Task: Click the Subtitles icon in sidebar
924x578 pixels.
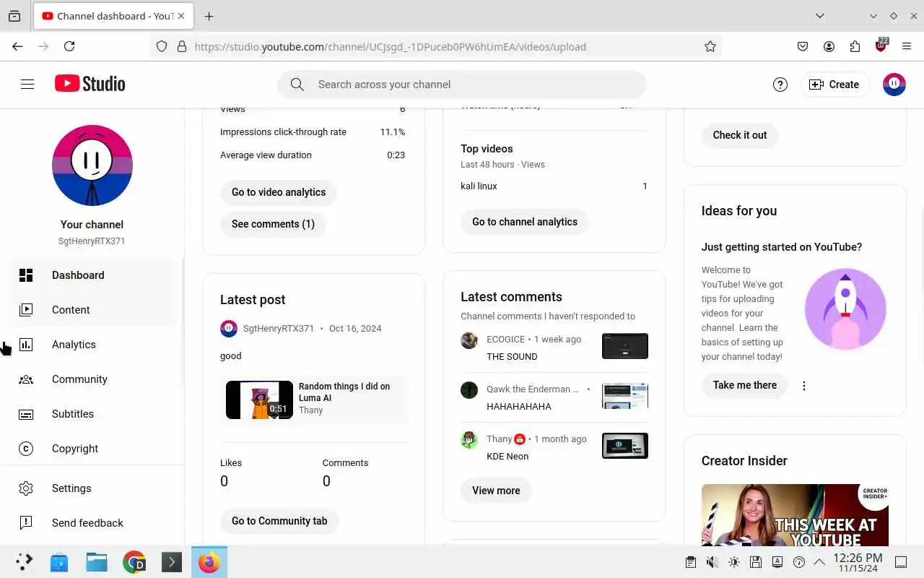Action: 26,414
